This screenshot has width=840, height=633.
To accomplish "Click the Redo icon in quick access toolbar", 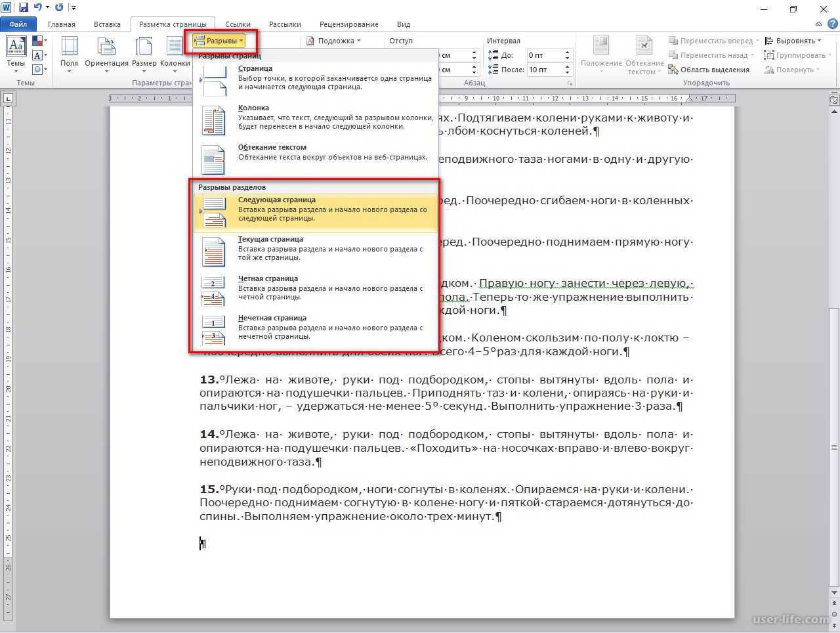I will click(60, 8).
